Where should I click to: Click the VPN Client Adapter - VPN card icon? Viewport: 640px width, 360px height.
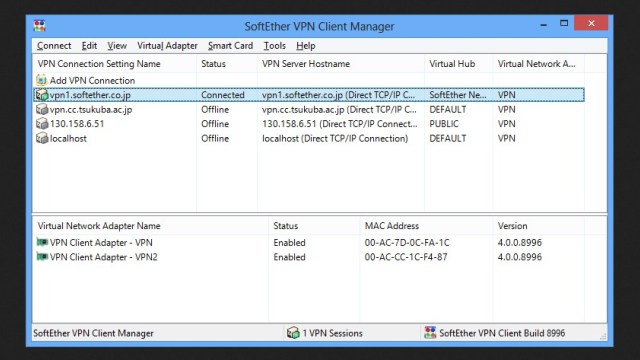[x=42, y=242]
